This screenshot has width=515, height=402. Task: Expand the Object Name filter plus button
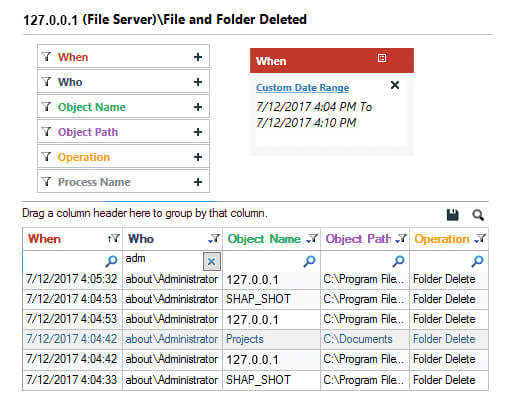coord(198,107)
